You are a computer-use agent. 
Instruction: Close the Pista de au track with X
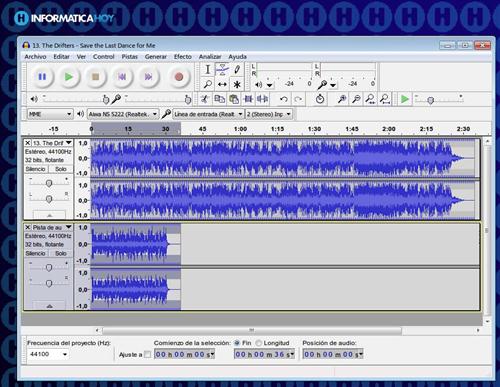pos(28,227)
